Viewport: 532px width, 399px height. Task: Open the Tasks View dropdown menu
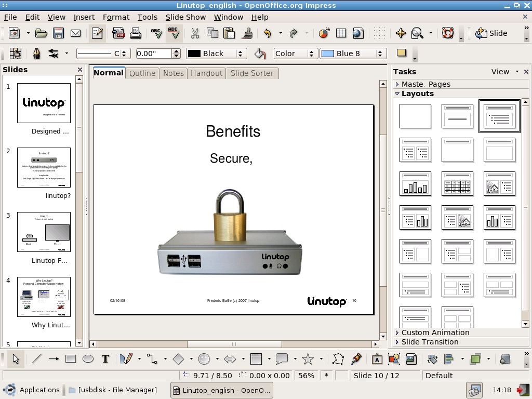point(505,72)
